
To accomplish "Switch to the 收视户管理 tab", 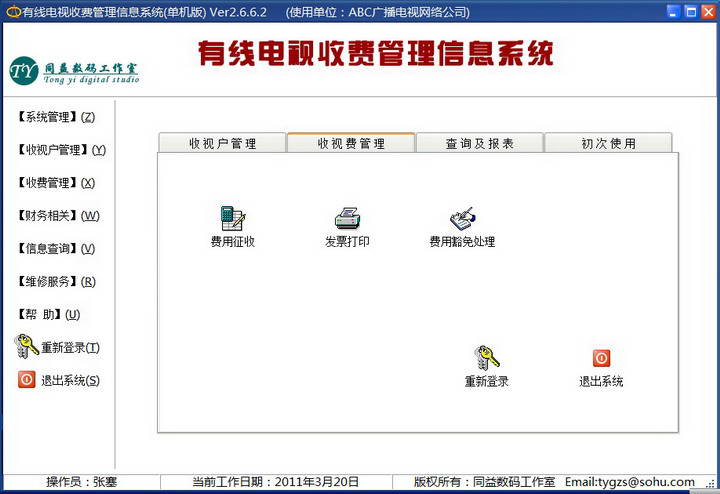I will [222, 143].
